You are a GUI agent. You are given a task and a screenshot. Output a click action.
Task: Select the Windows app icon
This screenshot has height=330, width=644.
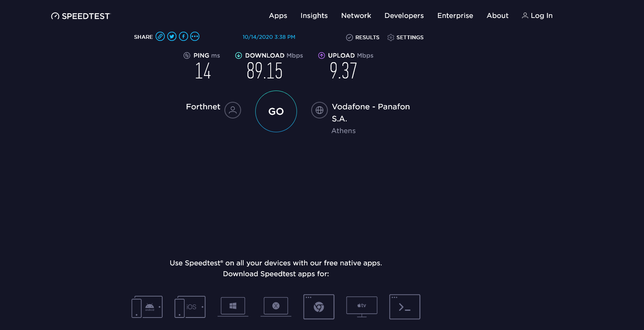coord(233,307)
